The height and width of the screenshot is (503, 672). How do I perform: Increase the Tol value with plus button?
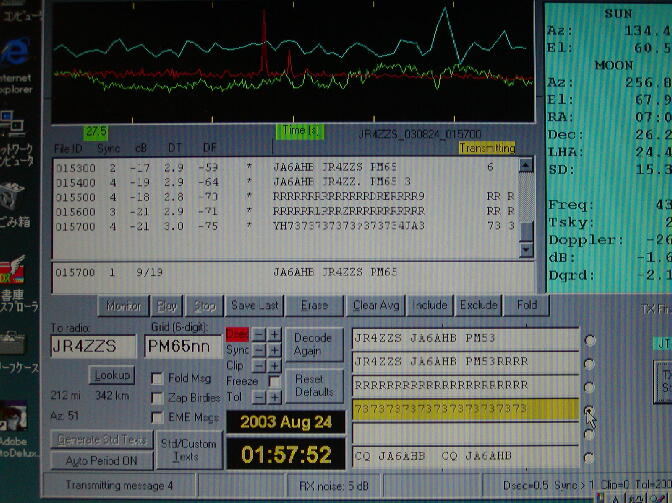(x=274, y=395)
